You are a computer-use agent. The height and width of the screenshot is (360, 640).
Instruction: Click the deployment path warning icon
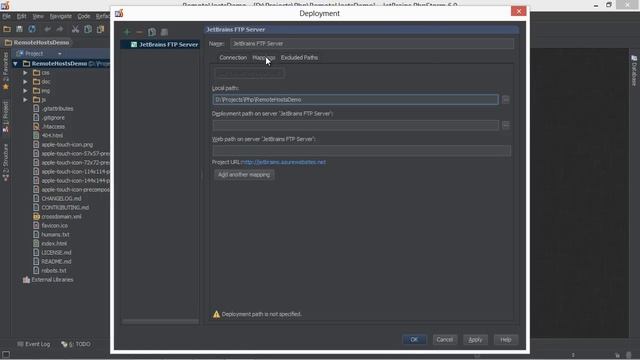[x=216, y=314]
